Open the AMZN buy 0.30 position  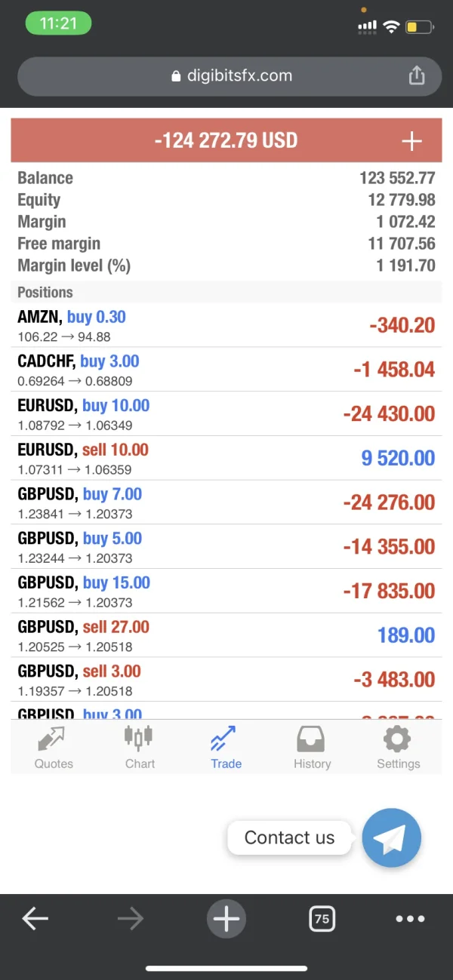point(226,325)
